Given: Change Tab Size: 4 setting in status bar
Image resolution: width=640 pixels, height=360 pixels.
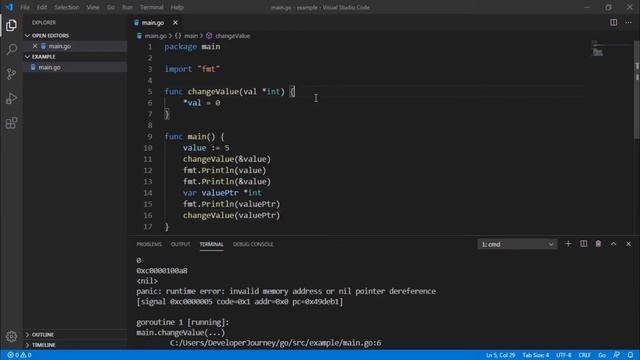Looking at the screenshot, I should [x=536, y=355].
